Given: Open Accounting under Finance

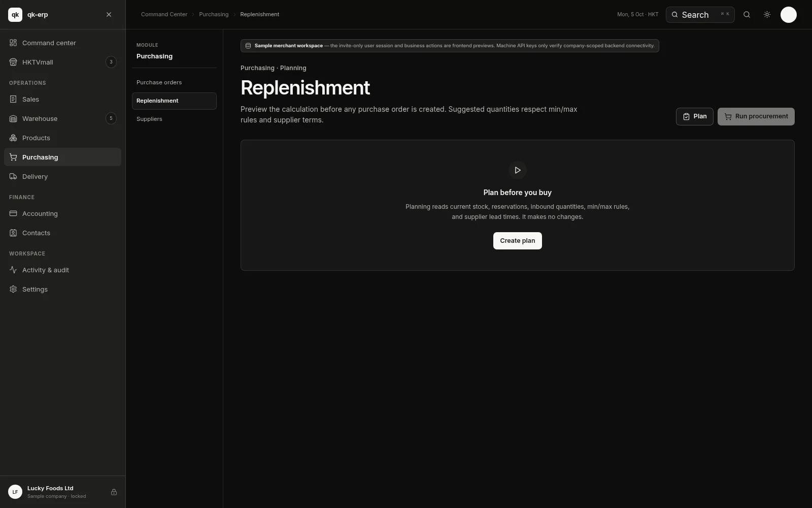Looking at the screenshot, I should tap(62, 213).
